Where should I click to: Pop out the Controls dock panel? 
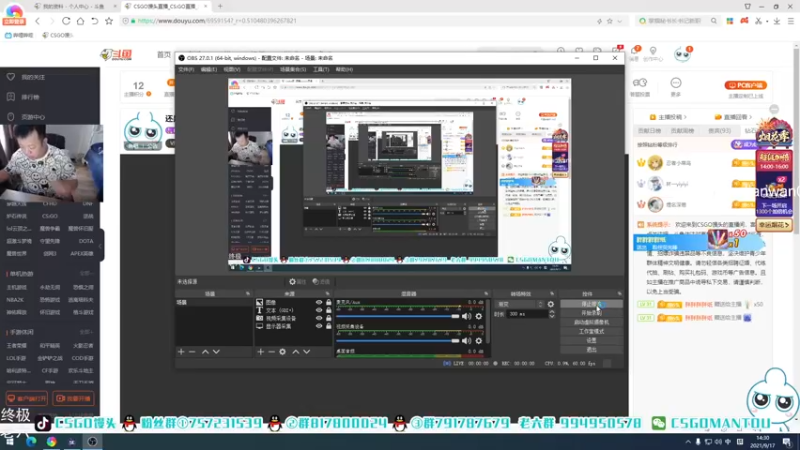coord(619,294)
